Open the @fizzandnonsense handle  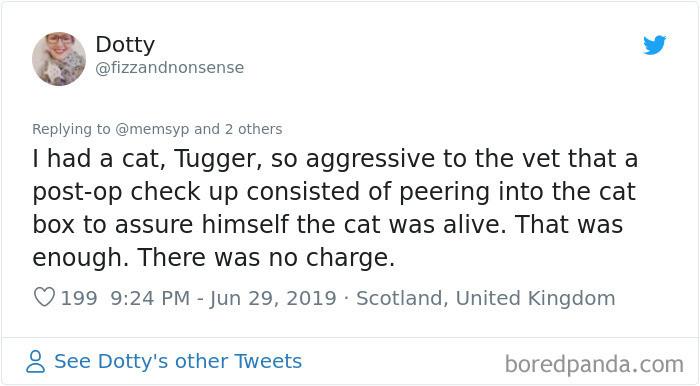tap(170, 67)
